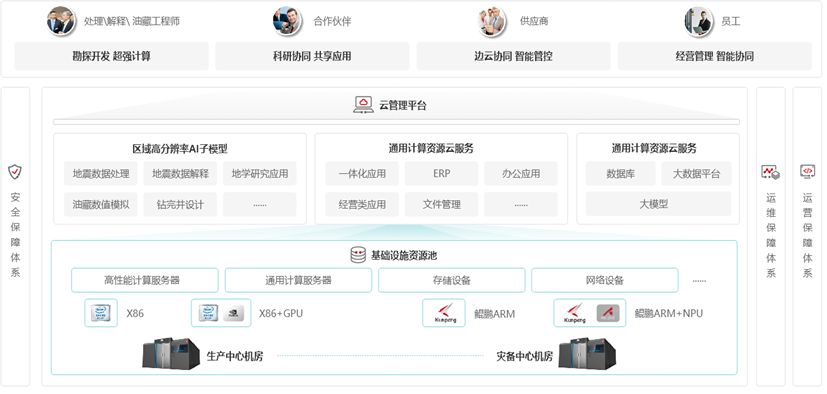Image resolution: width=827 pixels, height=394 pixels.
Task: Click the 运维保障体系 vertical text
Action: coord(771,235)
